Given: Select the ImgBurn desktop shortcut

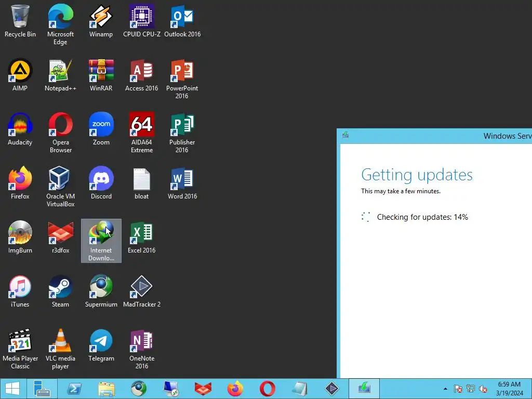Looking at the screenshot, I should pos(20,237).
